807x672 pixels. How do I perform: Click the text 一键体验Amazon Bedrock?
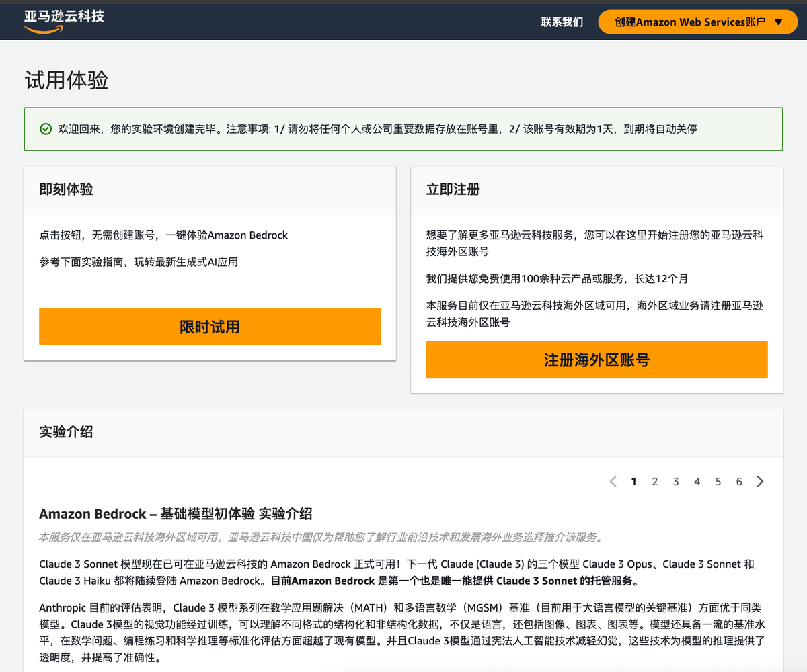point(227,235)
